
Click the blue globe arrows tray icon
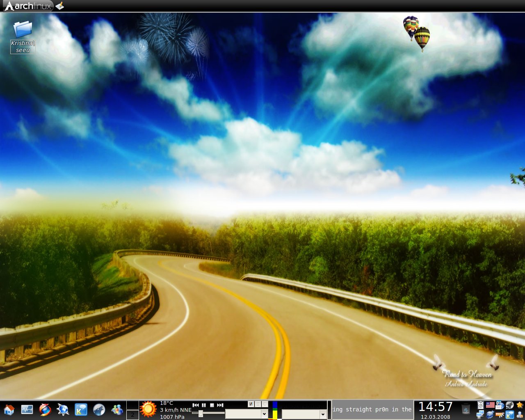[x=490, y=415]
